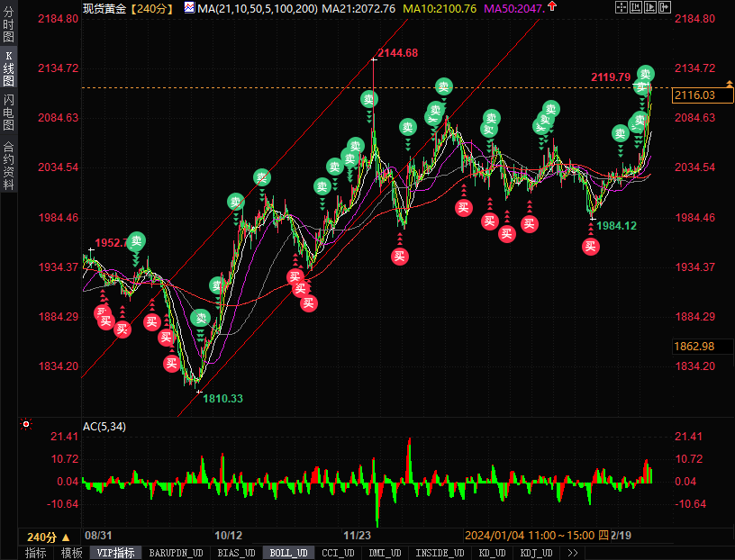Image resolution: width=735 pixels, height=560 pixels.
Task: Open the 240分 period selector in the title
Action: pyautogui.click(x=142, y=8)
